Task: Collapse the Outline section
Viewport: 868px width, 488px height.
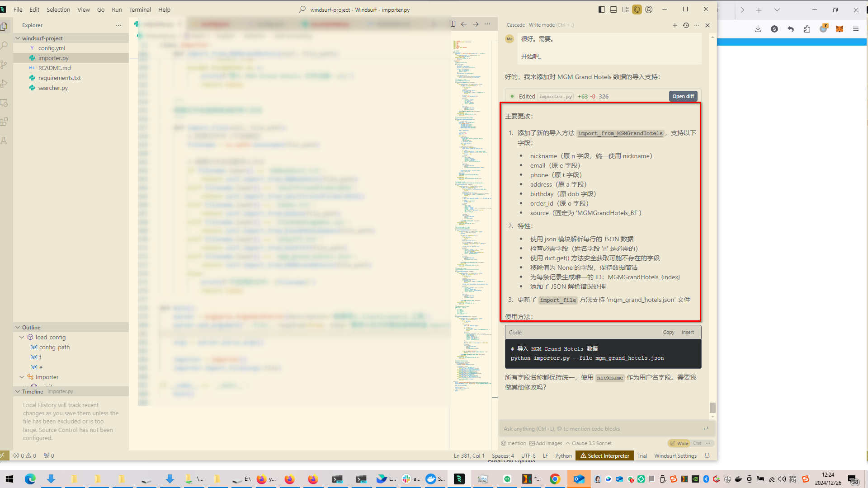Action: point(18,327)
